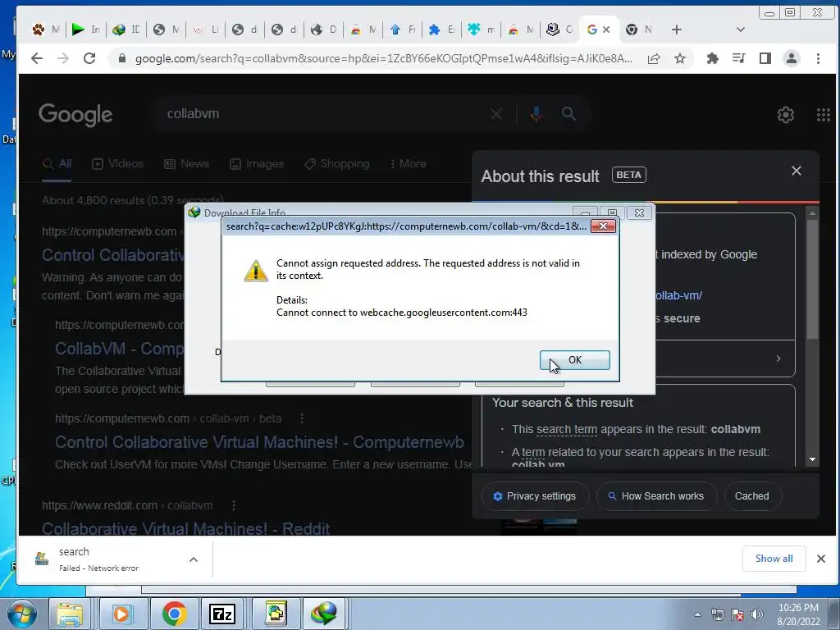Open the media control toolbar icon
The image size is (840, 630).
[739, 58]
